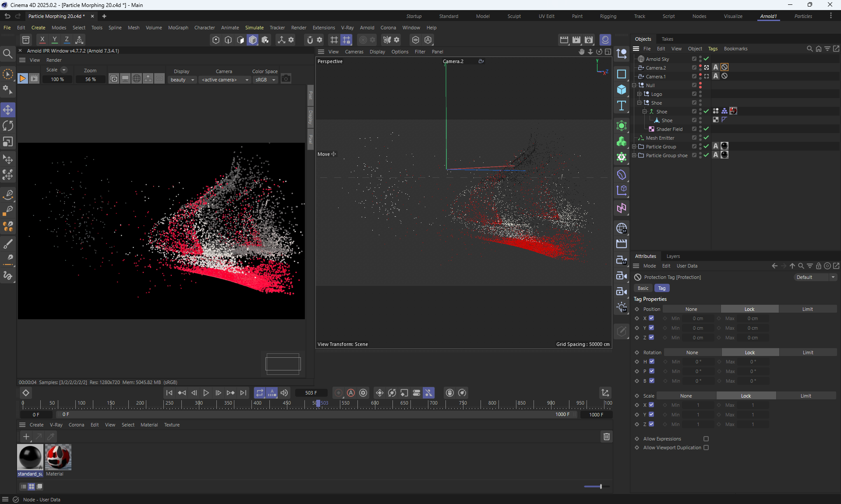Open the sRGB Color Space dropdown
The image size is (841, 504).
[265, 80]
